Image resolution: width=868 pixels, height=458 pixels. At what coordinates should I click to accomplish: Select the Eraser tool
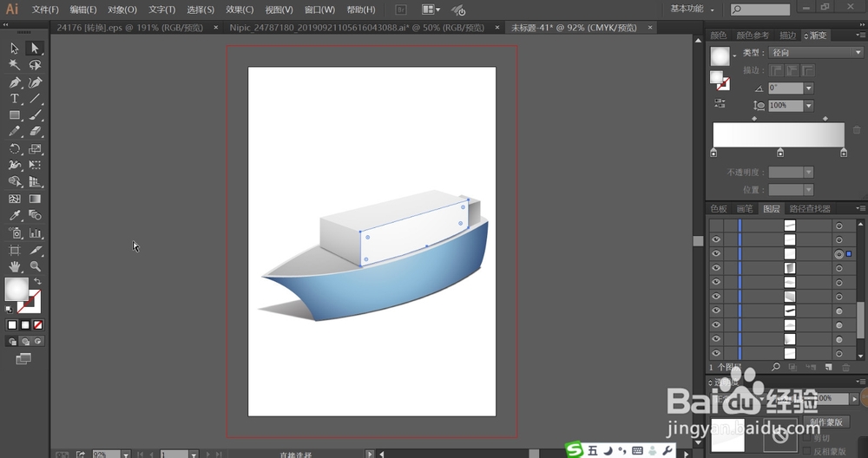pos(35,132)
